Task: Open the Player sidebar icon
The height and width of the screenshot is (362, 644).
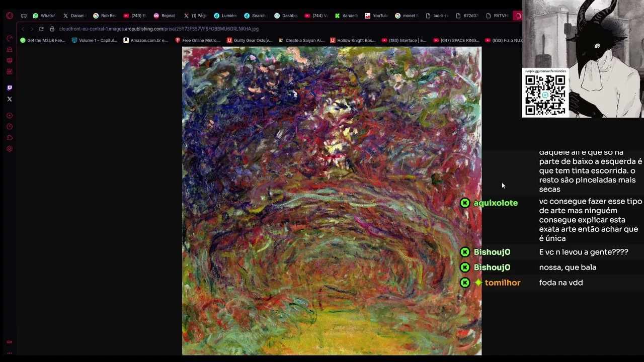Action: (x=10, y=116)
